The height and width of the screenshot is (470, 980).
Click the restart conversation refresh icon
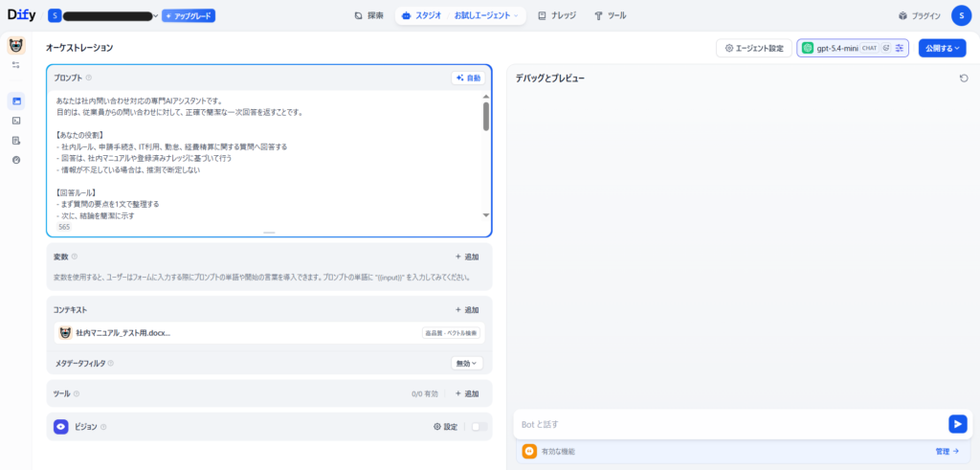pos(964,78)
